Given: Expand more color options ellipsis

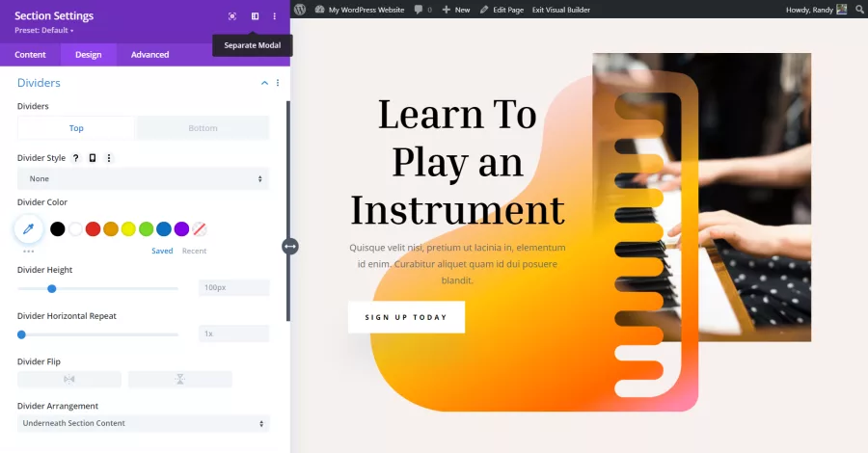Looking at the screenshot, I should [29, 252].
